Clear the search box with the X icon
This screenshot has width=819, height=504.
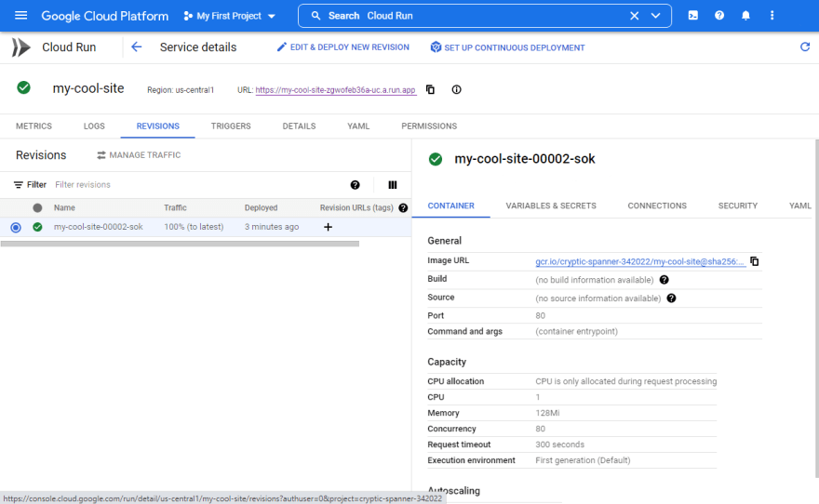pyautogui.click(x=634, y=16)
